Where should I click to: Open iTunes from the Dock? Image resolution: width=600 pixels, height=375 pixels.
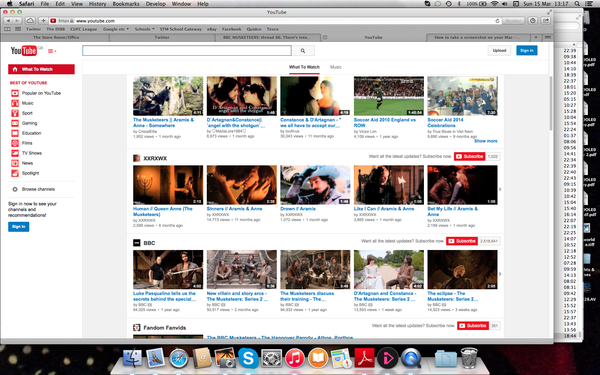click(295, 358)
